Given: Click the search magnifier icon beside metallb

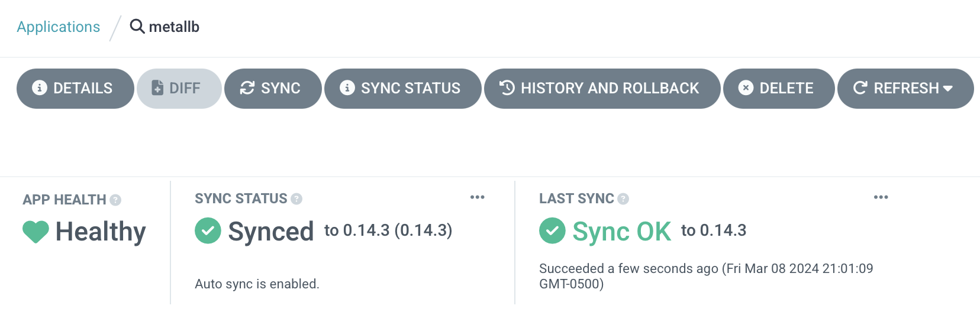Looking at the screenshot, I should tap(137, 27).
